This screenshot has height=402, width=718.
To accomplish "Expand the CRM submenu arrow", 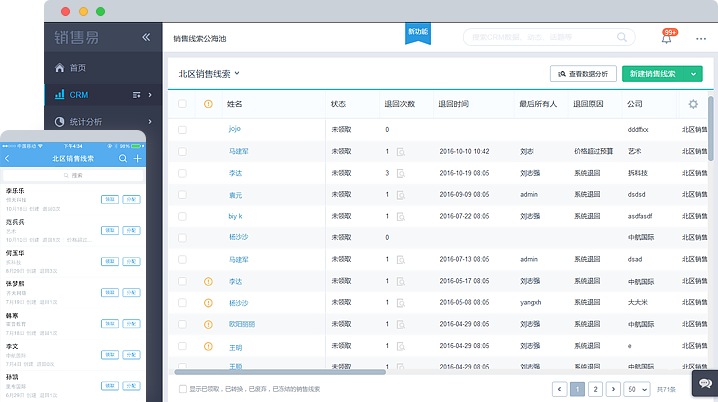I will 150,95.
